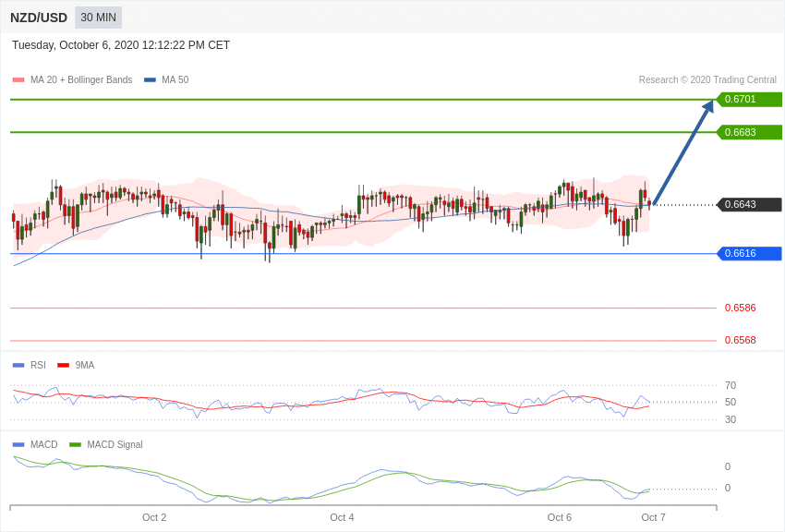Click the Oct 4 date on time axis
Viewport: 785px width, 532px height.
click(x=342, y=517)
